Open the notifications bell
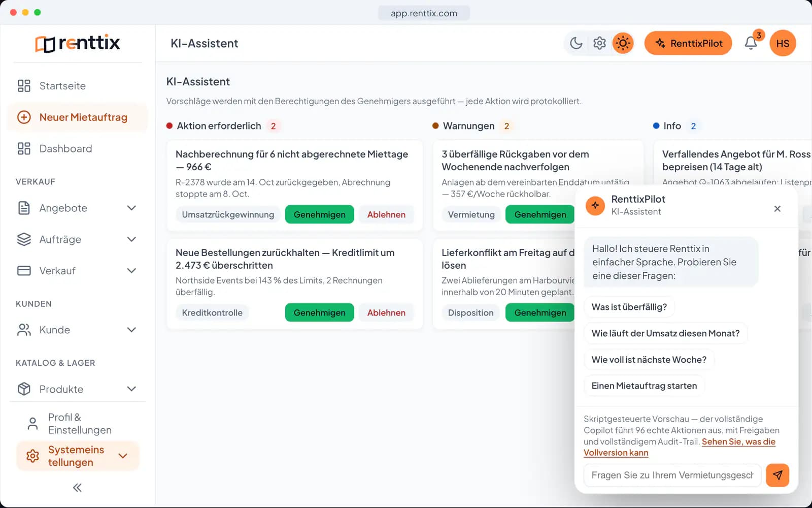This screenshot has width=812, height=508. click(x=751, y=43)
